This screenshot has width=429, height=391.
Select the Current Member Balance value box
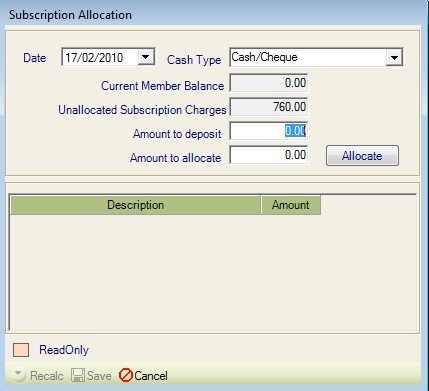tap(269, 83)
